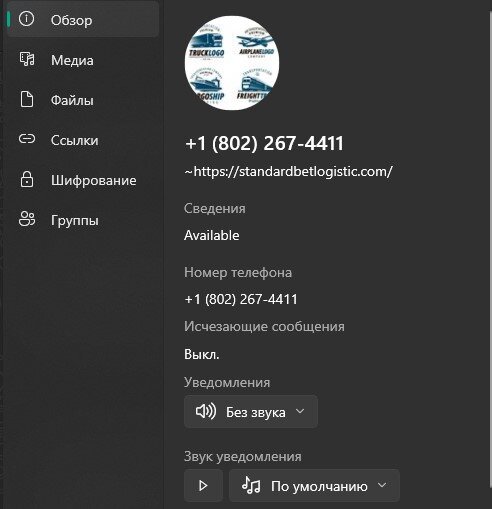This screenshot has height=509, width=492.
Task: Open the contact's profile picture
Action: coord(232,63)
